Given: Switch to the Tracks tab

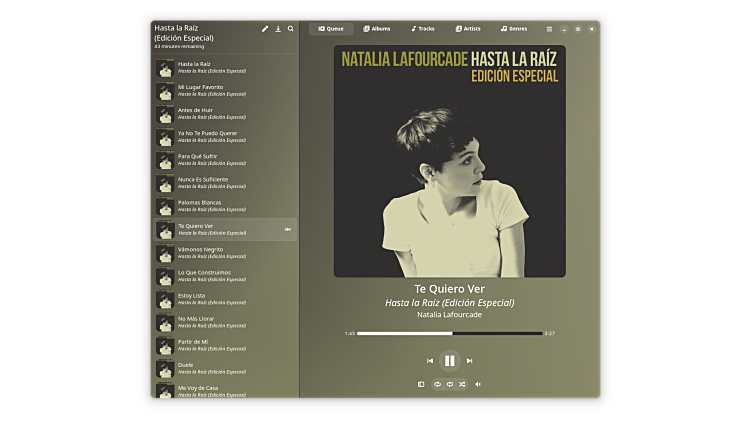Looking at the screenshot, I should point(423,29).
